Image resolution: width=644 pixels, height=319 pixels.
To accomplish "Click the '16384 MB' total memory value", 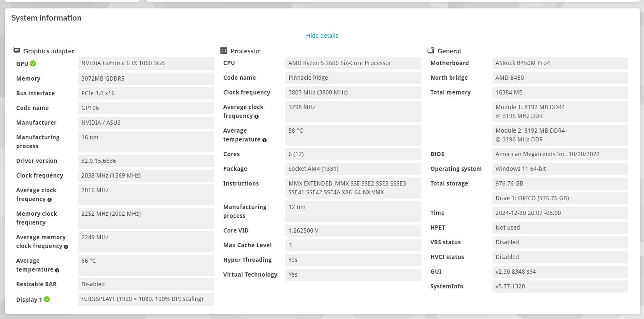I will pyautogui.click(x=560, y=92).
